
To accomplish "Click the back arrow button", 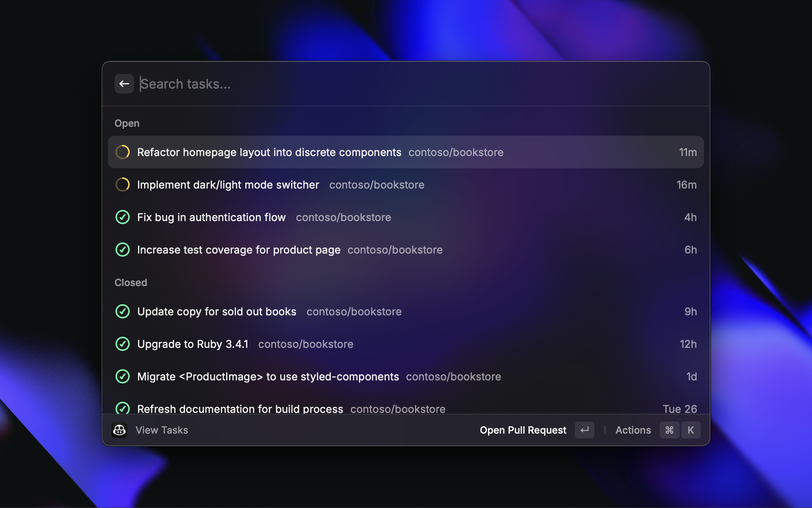I will [x=124, y=84].
